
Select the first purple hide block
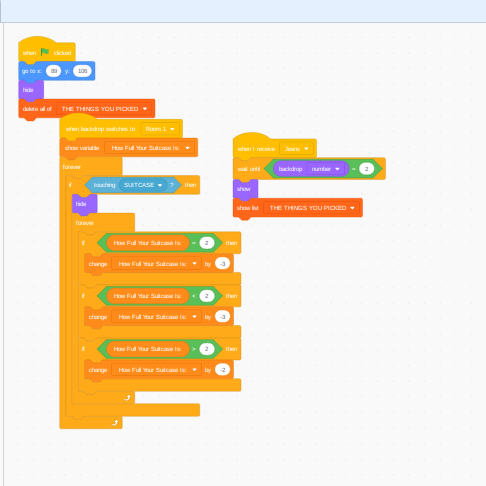click(x=31, y=90)
